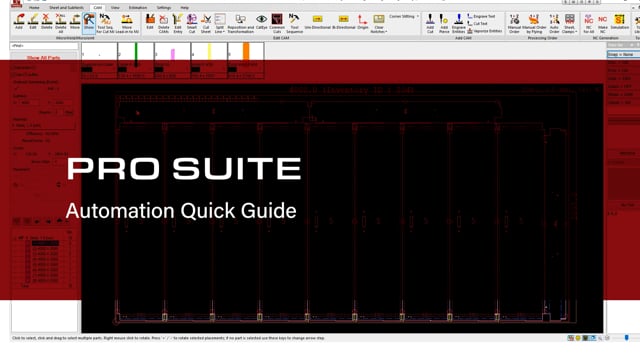Open the Sheet and Subnests tab
This screenshot has height=360, width=640.
click(66, 8)
